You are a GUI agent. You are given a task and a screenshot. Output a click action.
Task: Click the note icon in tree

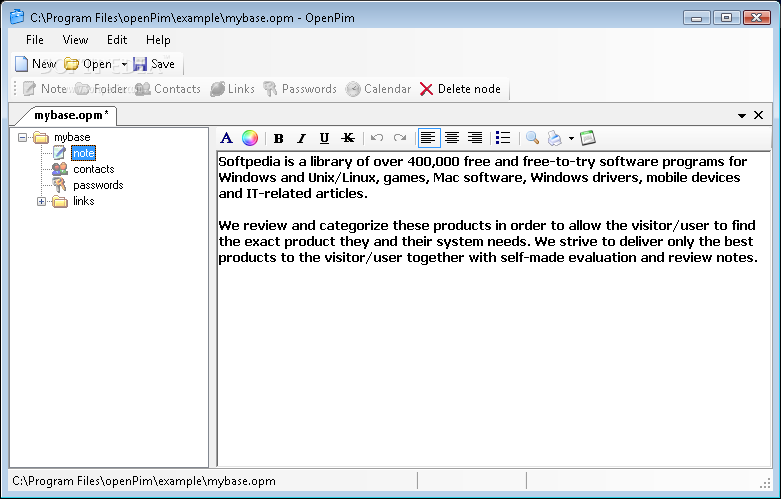59,152
